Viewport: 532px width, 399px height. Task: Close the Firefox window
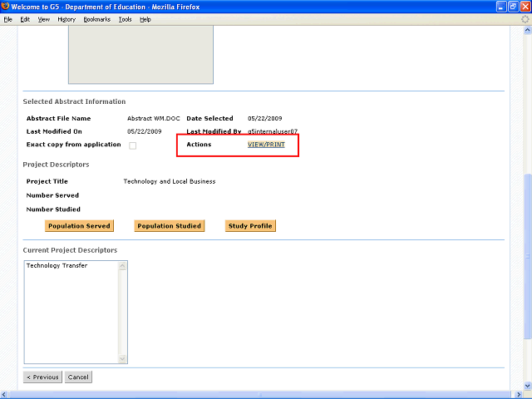[525, 7]
